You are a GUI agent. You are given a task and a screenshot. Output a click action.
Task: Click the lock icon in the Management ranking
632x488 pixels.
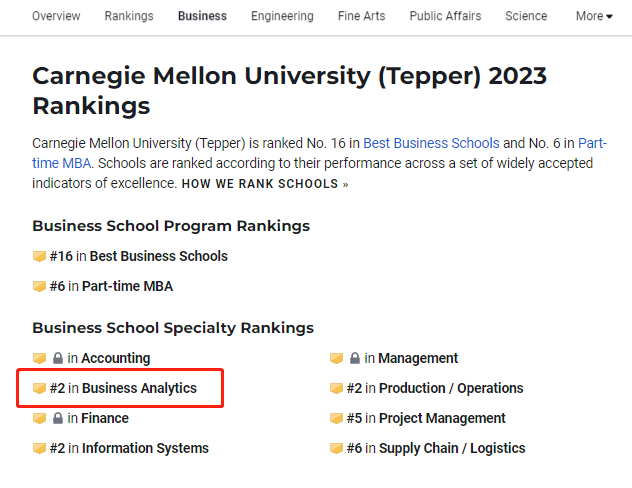[355, 358]
